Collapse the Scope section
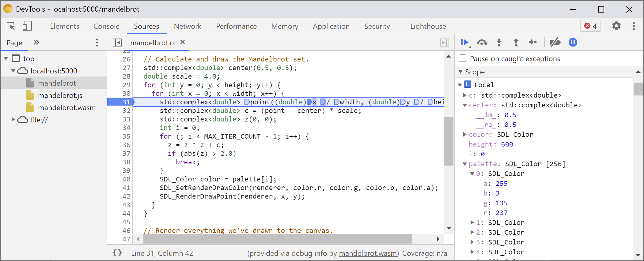644x261 pixels. tap(460, 72)
